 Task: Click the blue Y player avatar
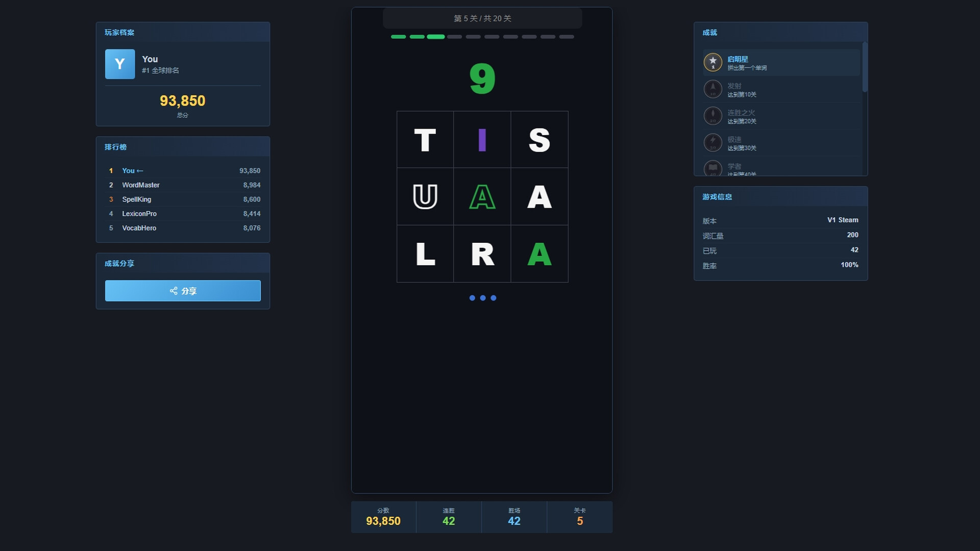120,64
